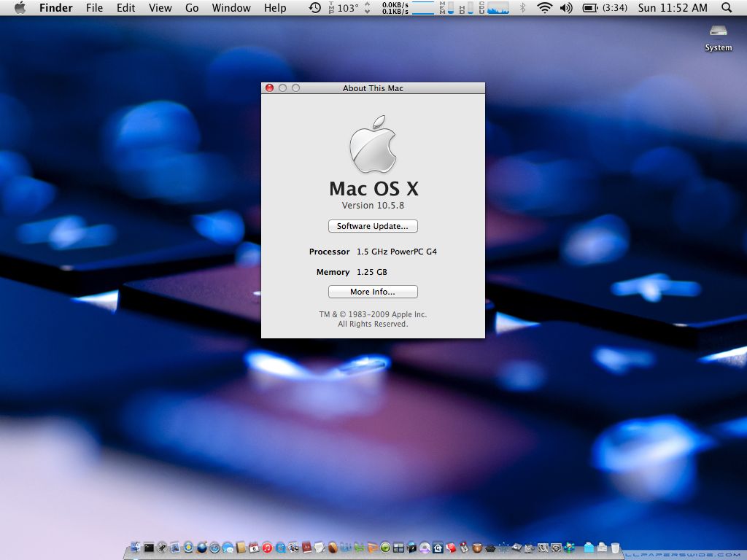This screenshot has width=747, height=560.
Task: Launch Microsoft Word from the Dock
Action: pos(345,548)
